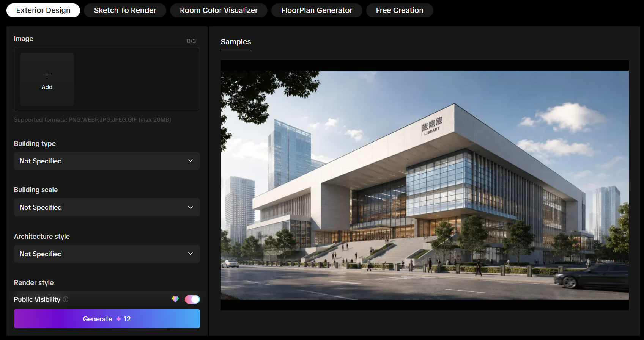Image resolution: width=644 pixels, height=340 pixels.
Task: Switch to Sketch To Render tab
Action: coord(125,10)
